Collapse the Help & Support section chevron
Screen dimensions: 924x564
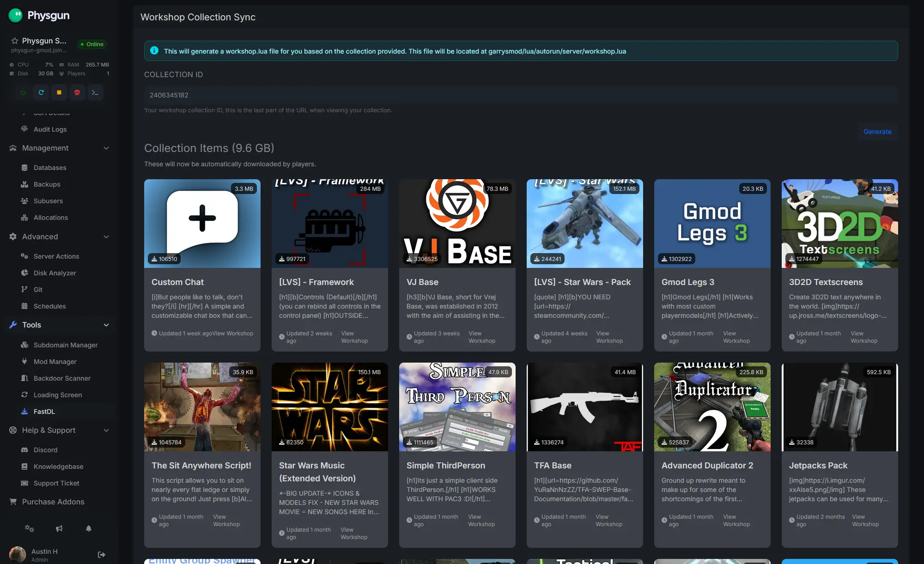coord(106,430)
